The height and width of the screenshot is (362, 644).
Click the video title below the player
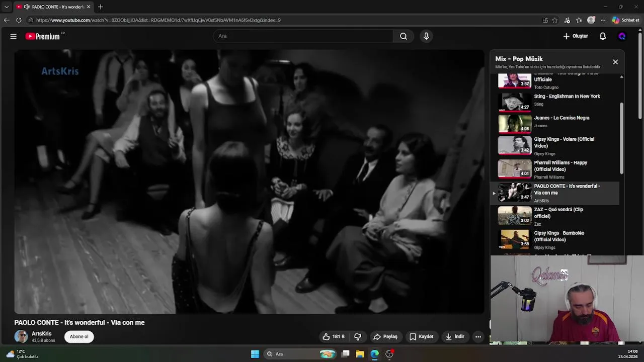pyautogui.click(x=79, y=323)
